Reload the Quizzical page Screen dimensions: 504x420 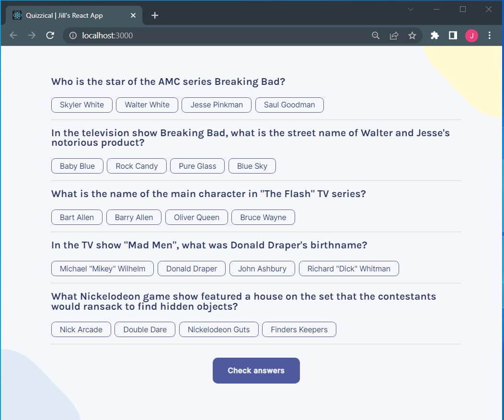coord(50,35)
